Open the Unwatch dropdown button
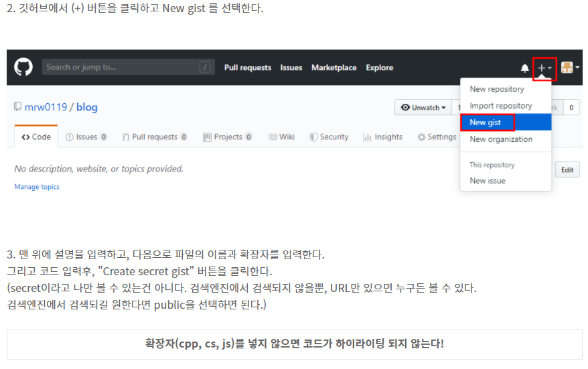This screenshot has height=369, width=588. pos(423,108)
